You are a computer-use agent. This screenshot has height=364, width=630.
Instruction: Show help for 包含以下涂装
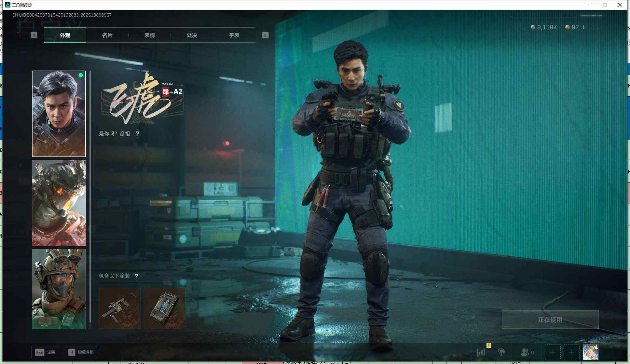tap(136, 276)
